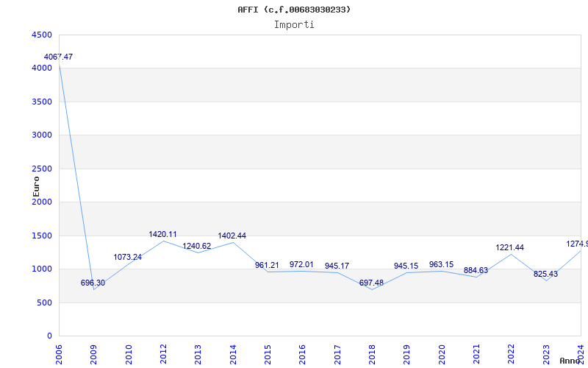
Task: Click the 1073.24 data label
Action: tap(127, 257)
